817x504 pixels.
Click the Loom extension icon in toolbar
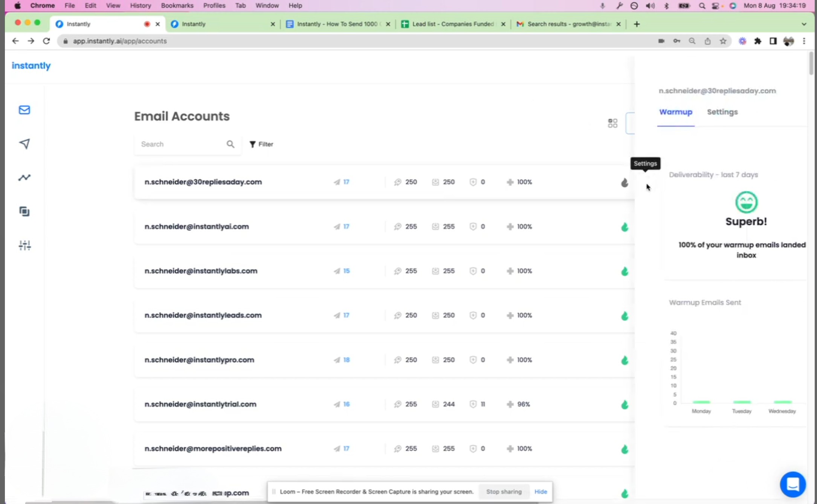pyautogui.click(x=742, y=41)
